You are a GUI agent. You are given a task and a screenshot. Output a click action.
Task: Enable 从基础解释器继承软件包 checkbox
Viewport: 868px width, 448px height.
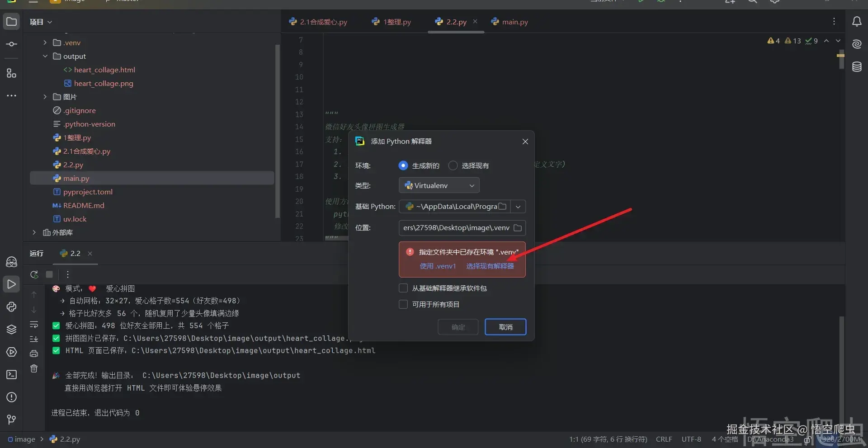tap(403, 288)
